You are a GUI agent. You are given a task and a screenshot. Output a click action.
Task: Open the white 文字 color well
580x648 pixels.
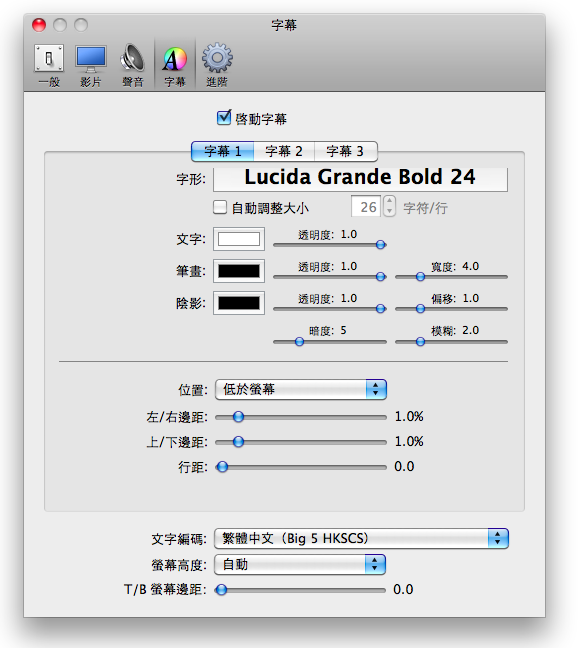(239, 239)
